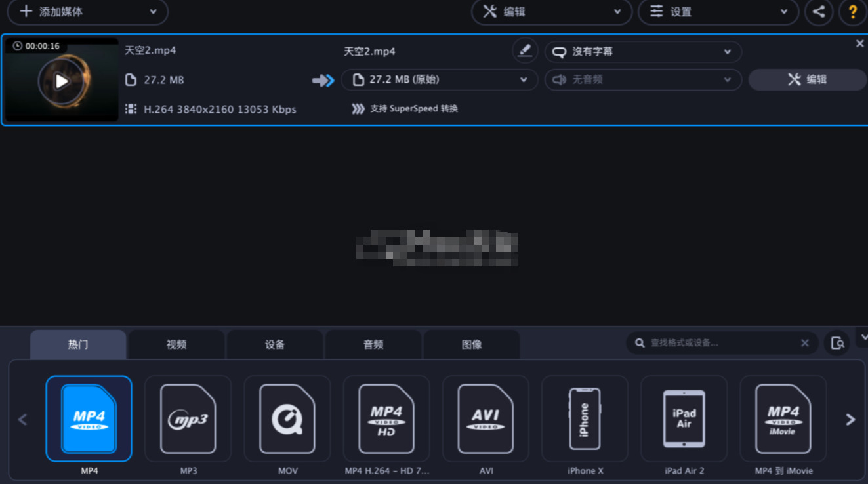Select the AVI video format preset
The width and height of the screenshot is (868, 484).
point(486,419)
